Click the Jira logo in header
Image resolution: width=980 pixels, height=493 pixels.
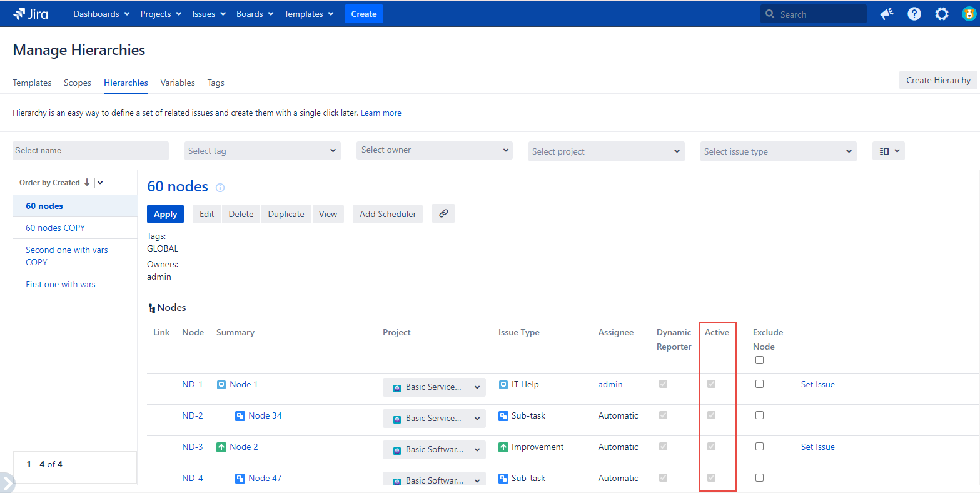(x=31, y=14)
